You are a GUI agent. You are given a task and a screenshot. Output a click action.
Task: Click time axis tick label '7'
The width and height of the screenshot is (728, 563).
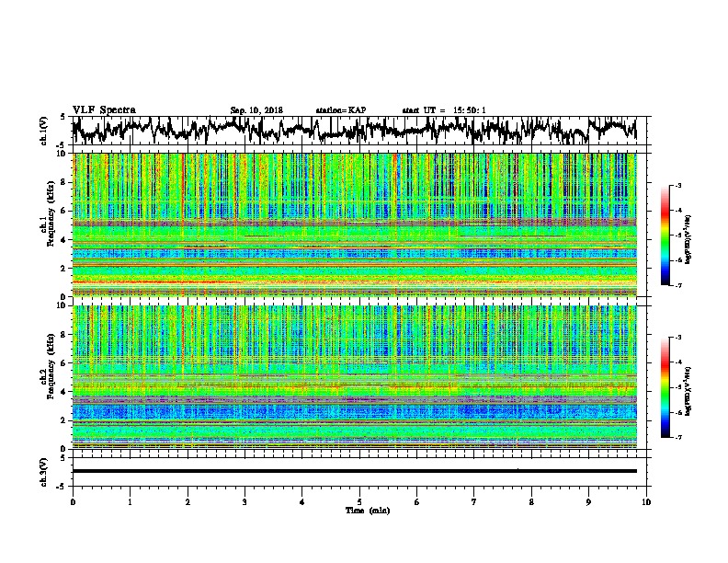coord(474,502)
